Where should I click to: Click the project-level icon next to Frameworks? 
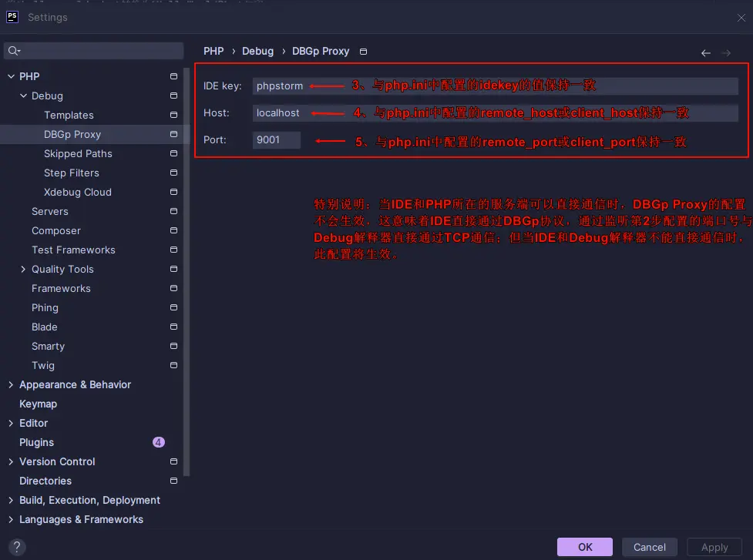(x=174, y=288)
